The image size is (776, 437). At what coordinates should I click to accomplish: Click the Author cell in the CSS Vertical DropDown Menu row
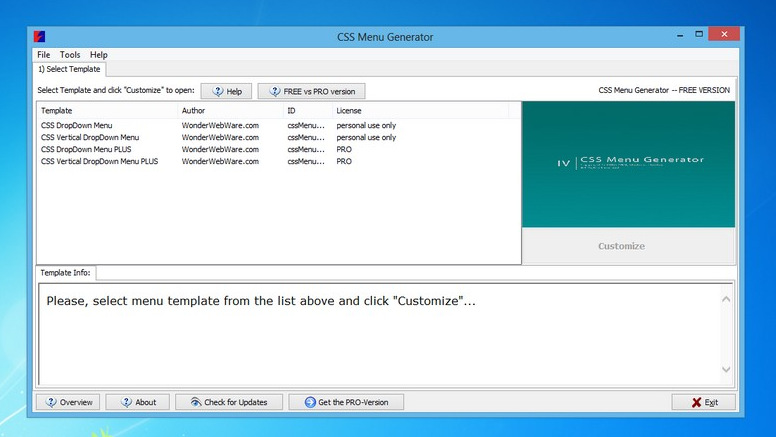click(220, 138)
